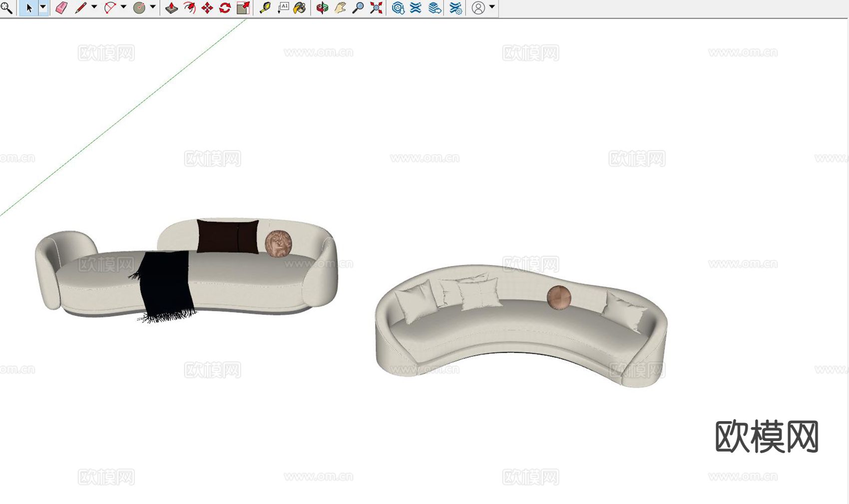Select the Zoom tool

point(358,7)
